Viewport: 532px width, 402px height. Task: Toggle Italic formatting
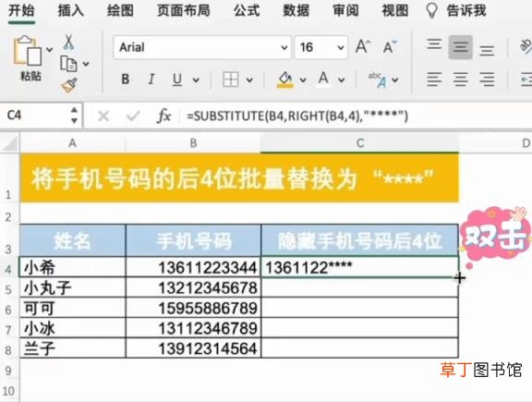[151, 79]
